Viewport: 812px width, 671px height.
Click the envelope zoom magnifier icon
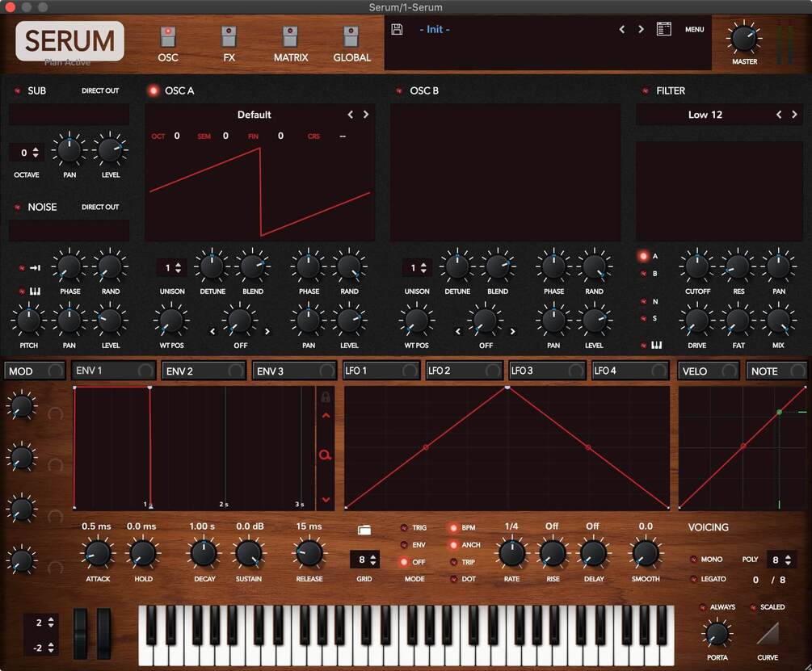pos(326,455)
